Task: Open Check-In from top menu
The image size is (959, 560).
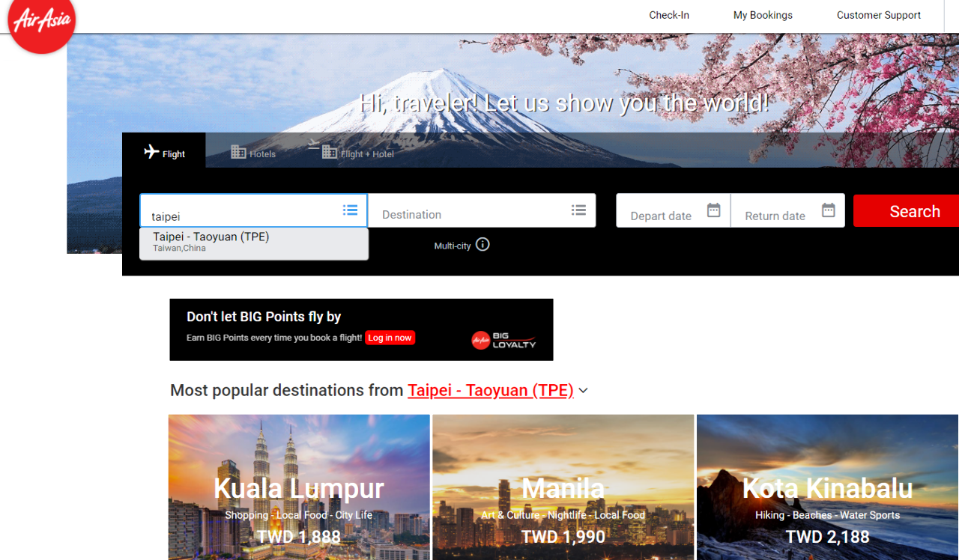Action: [669, 15]
